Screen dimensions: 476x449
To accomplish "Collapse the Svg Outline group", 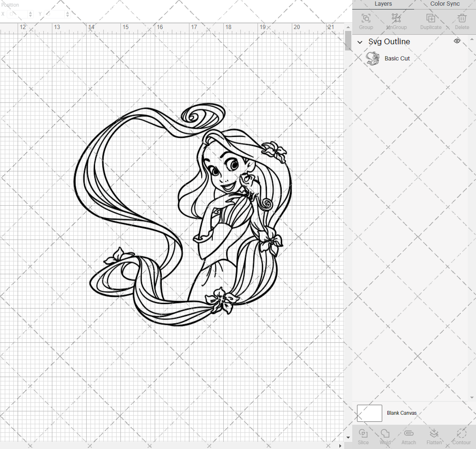I will (x=360, y=42).
